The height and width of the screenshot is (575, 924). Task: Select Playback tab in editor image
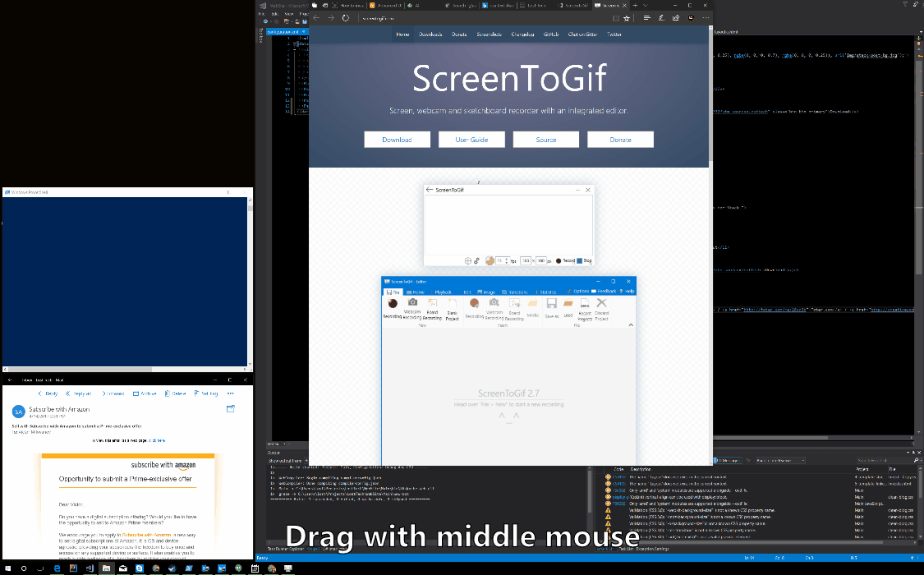(440, 292)
